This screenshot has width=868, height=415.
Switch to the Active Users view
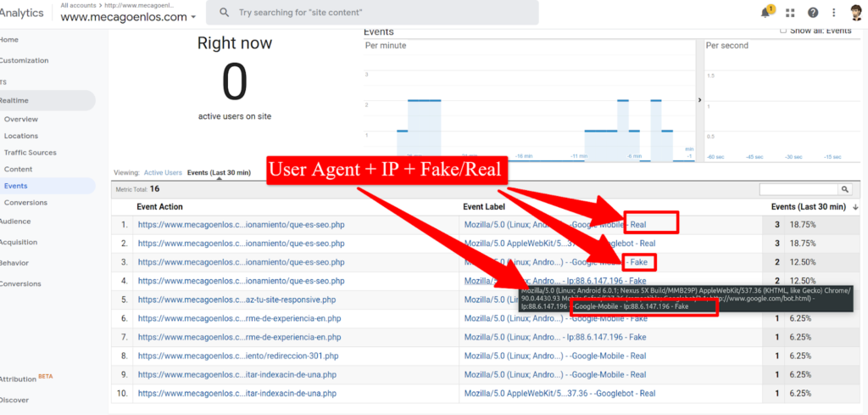coord(163,173)
